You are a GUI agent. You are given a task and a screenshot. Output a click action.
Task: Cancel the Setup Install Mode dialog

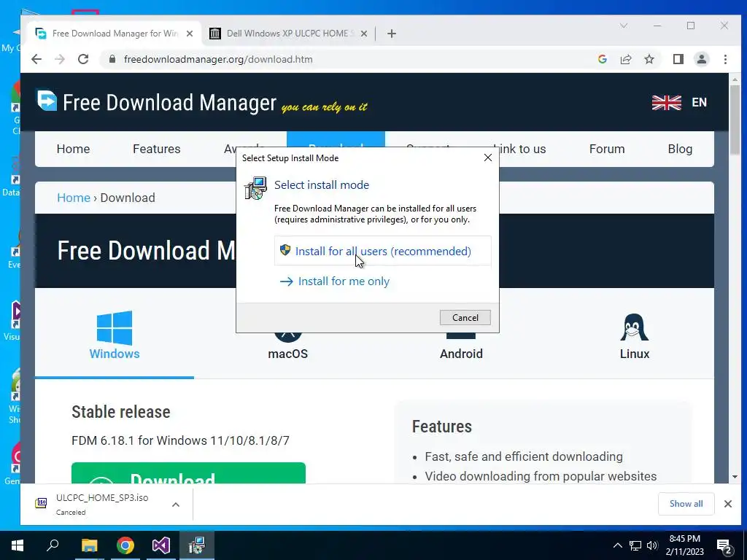[x=465, y=318]
